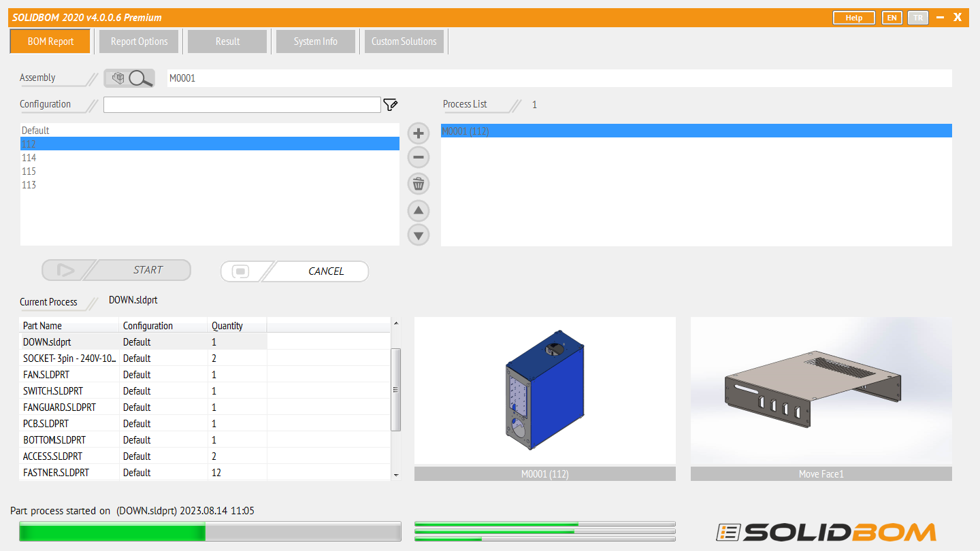Screen dimensions: 980x551
Task: Select configuration 114
Action: 210,158
